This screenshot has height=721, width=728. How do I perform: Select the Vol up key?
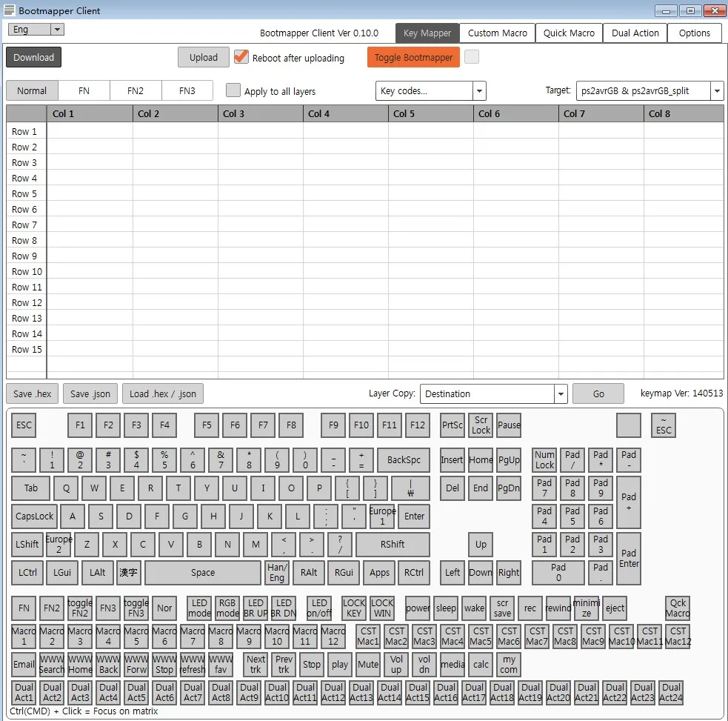pyautogui.click(x=396, y=665)
